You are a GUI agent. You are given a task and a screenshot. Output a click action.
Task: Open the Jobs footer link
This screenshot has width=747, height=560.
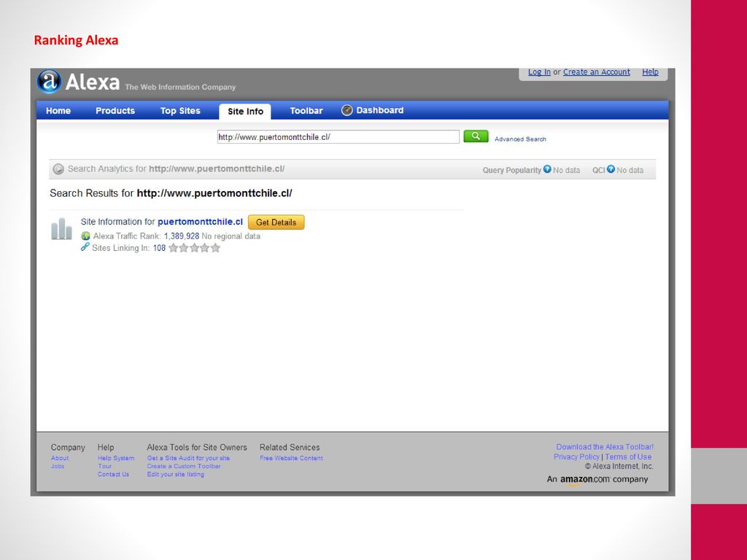pyautogui.click(x=58, y=466)
